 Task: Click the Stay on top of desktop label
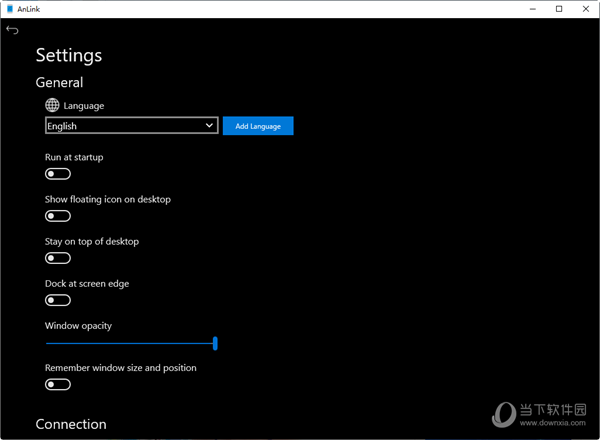coord(92,241)
